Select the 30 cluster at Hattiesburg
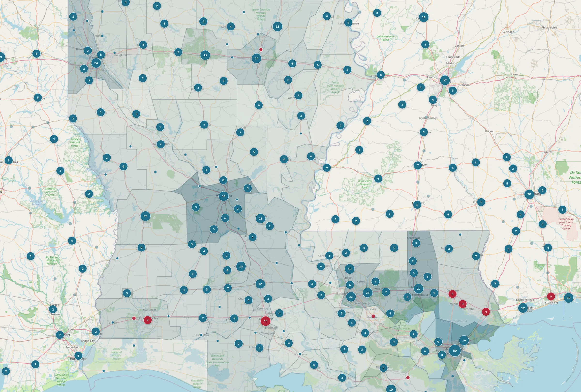This screenshot has width=581, height=392. [x=529, y=194]
